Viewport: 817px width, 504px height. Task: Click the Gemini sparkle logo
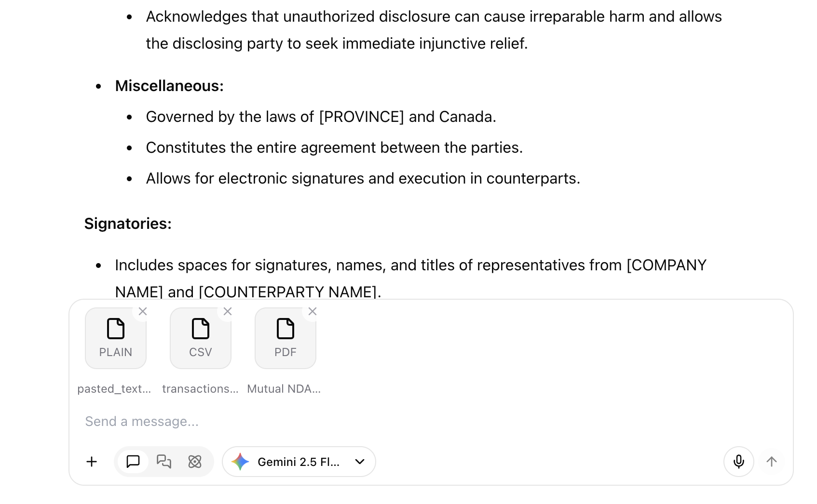pyautogui.click(x=240, y=462)
